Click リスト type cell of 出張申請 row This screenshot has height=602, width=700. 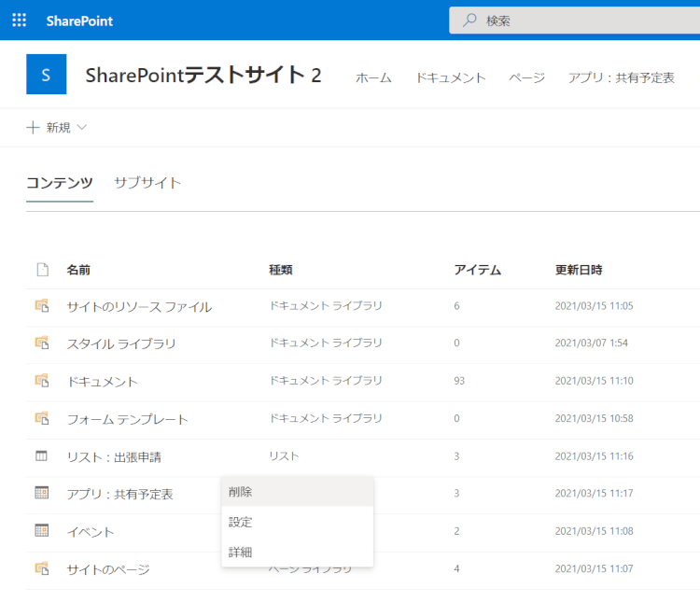pos(284,456)
